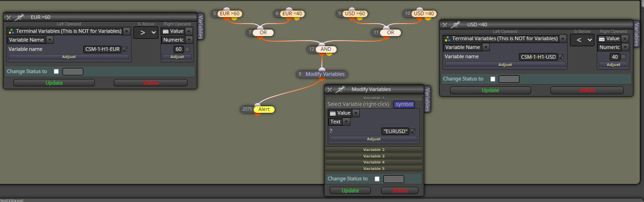Open Numeric dropdown in EUR >60 panel
Image resolution: width=644 pixels, height=202 pixels.
click(x=189, y=40)
